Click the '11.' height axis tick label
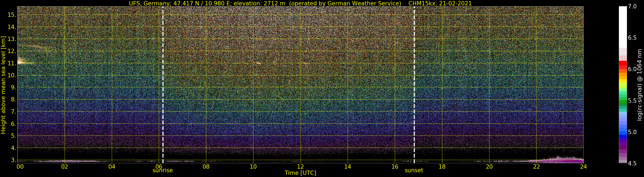This screenshot has height=177, width=644. 12,63
